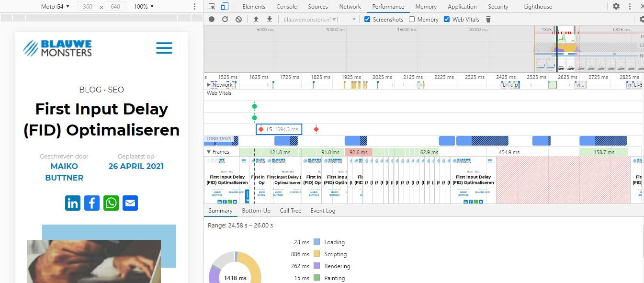
Task: Clear the performance recording
Action: click(238, 19)
